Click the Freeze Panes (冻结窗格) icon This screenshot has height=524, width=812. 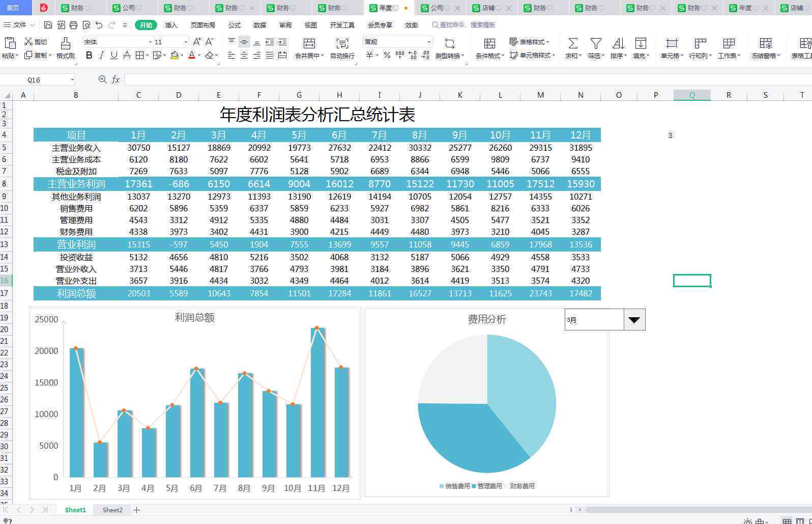[x=765, y=44]
